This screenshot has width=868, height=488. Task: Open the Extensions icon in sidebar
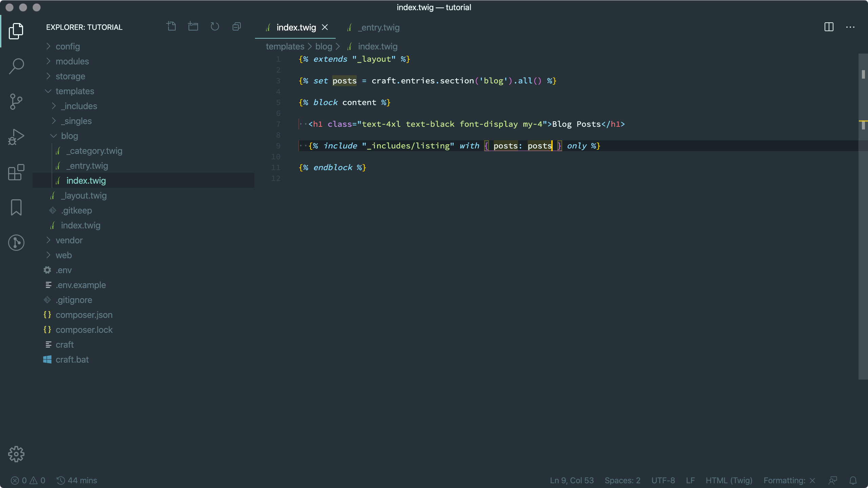[x=16, y=173]
